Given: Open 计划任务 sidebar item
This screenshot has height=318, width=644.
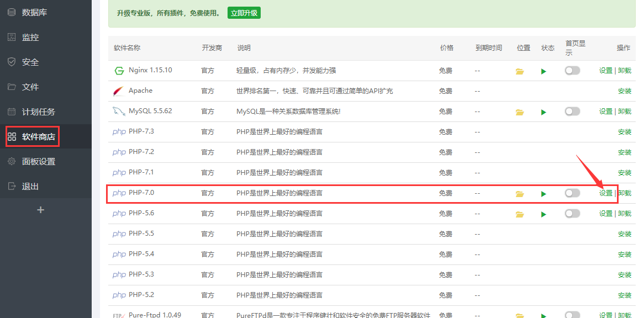Looking at the screenshot, I should click(38, 112).
